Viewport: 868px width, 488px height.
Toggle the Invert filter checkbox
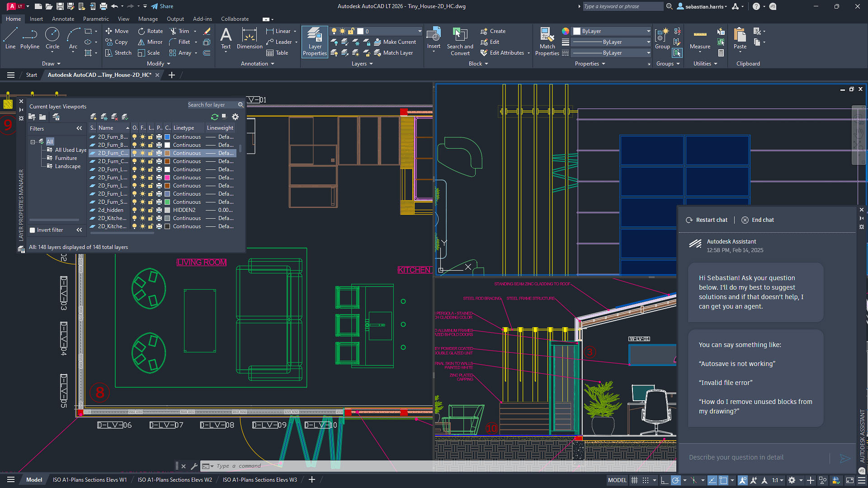(x=32, y=230)
